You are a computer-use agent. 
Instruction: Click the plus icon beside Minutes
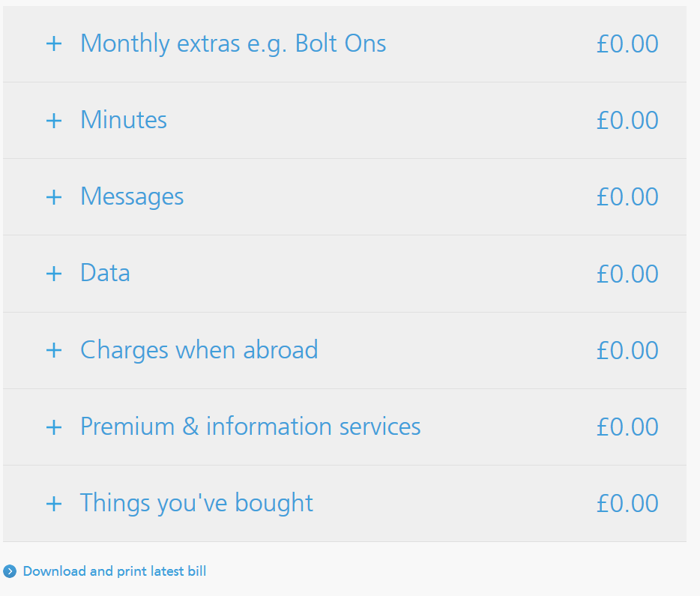(x=54, y=120)
